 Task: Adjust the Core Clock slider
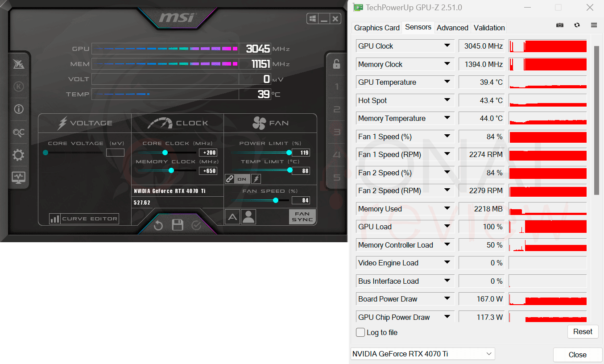165,153
